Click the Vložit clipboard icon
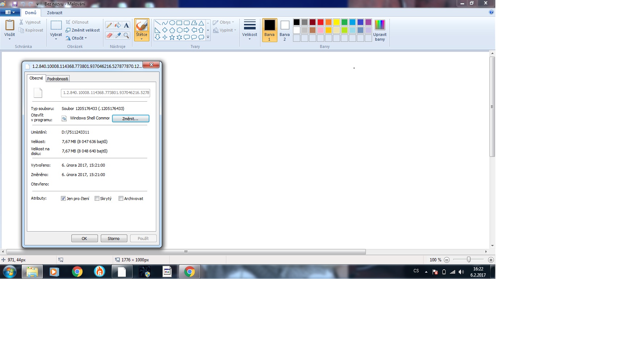Image resolution: width=644 pixels, height=363 pixels. pos(10,25)
